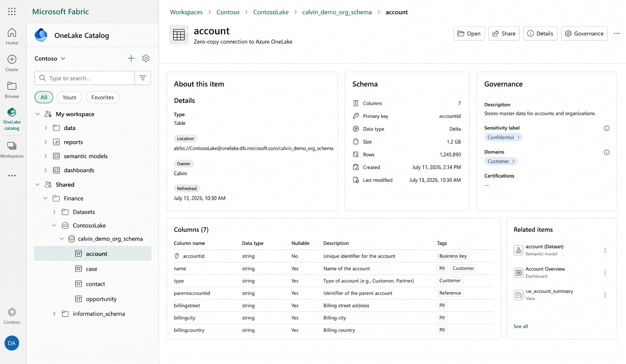Open the Details button
This screenshot has width=626, height=364.
pos(540,33)
